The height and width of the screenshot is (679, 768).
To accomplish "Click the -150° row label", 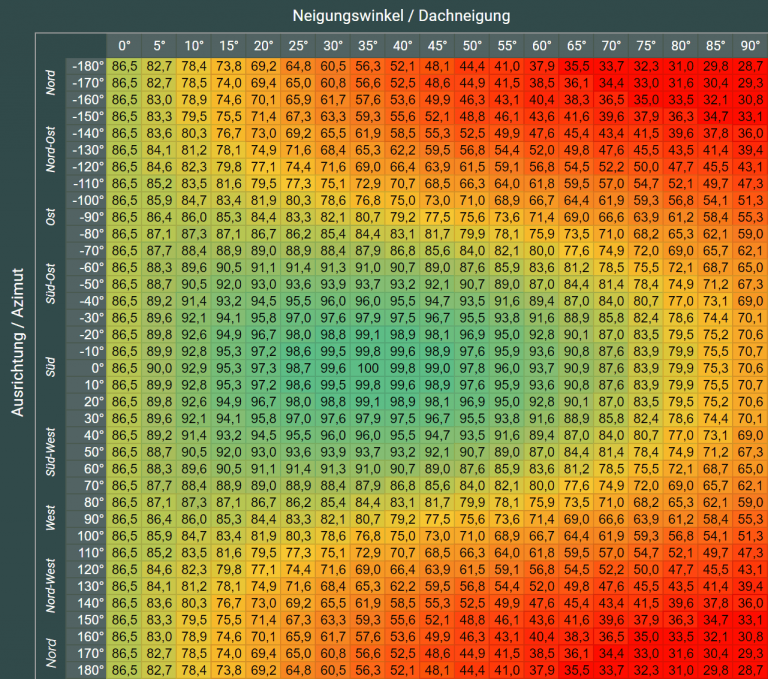I will pyautogui.click(x=86, y=117).
